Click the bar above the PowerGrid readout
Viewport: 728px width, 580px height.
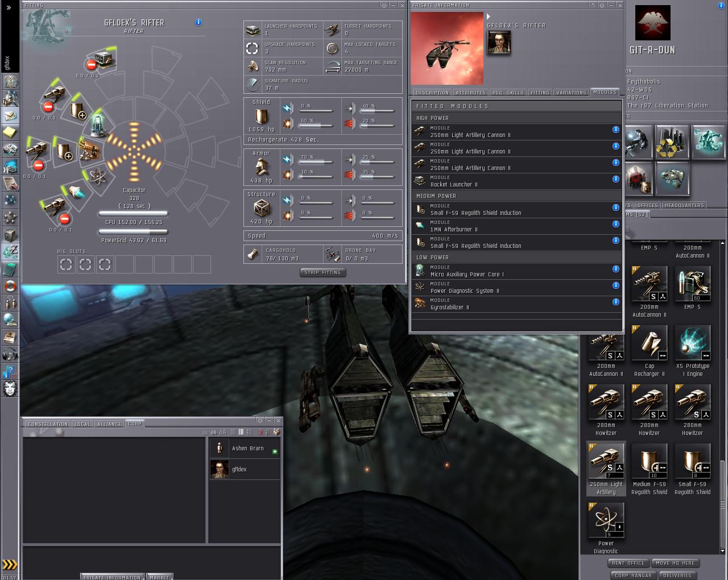(134, 232)
